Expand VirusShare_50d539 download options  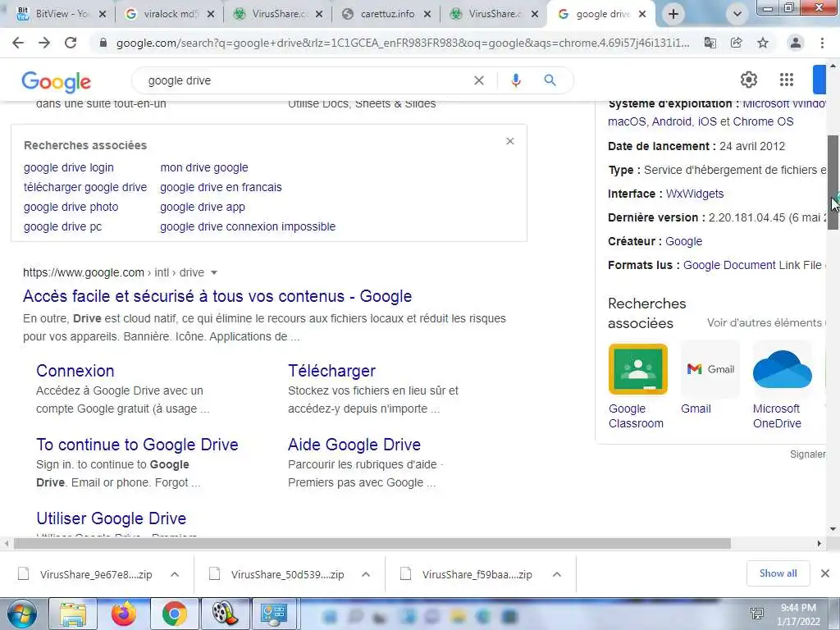tap(366, 574)
